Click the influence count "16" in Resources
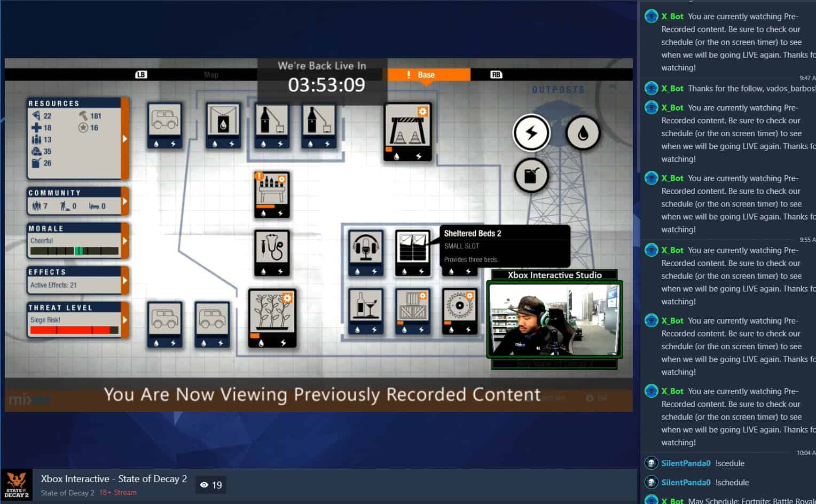The image size is (816, 504). (x=94, y=128)
